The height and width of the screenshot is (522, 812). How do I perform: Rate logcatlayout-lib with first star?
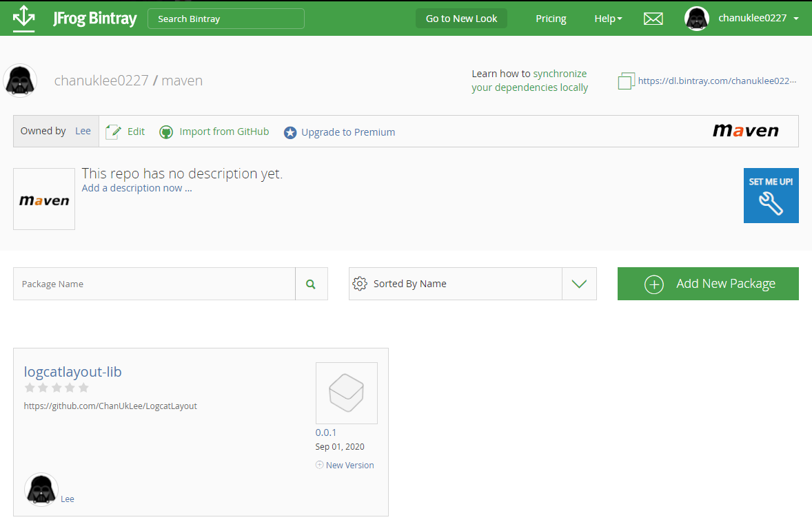[30, 388]
